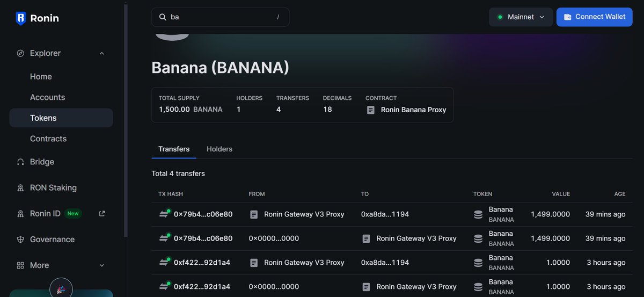
Task: Click the "Total 4 transfers" text
Action: click(x=178, y=173)
